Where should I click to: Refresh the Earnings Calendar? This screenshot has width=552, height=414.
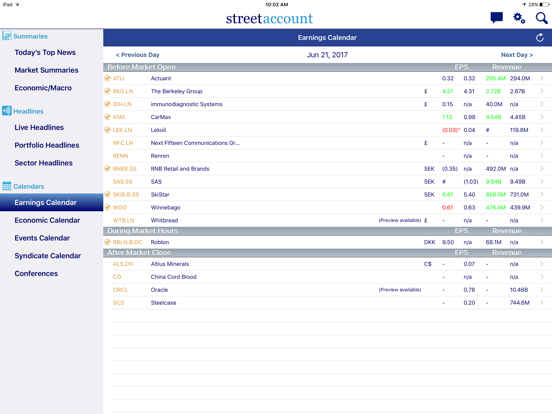540,37
